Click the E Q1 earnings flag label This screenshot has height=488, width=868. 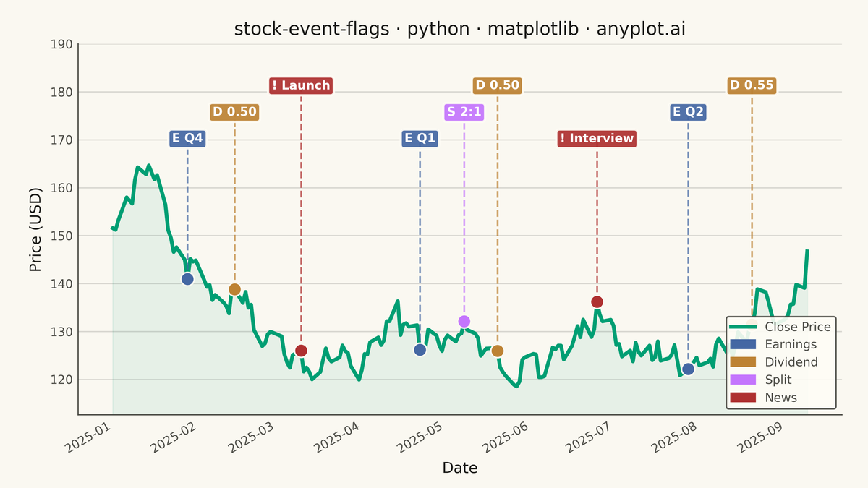(420, 139)
